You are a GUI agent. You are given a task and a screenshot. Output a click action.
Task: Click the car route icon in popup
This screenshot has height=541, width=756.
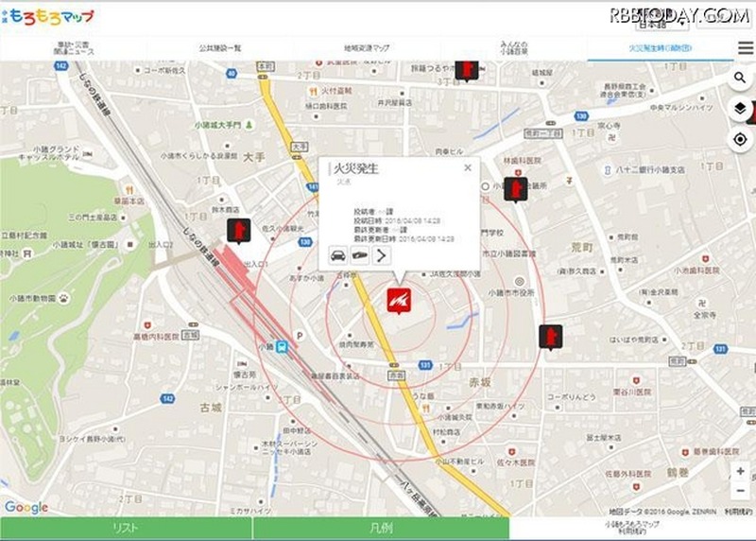pyautogui.click(x=337, y=255)
